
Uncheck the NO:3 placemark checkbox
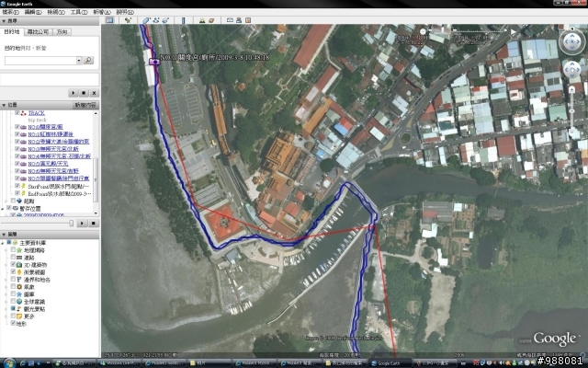click(17, 149)
